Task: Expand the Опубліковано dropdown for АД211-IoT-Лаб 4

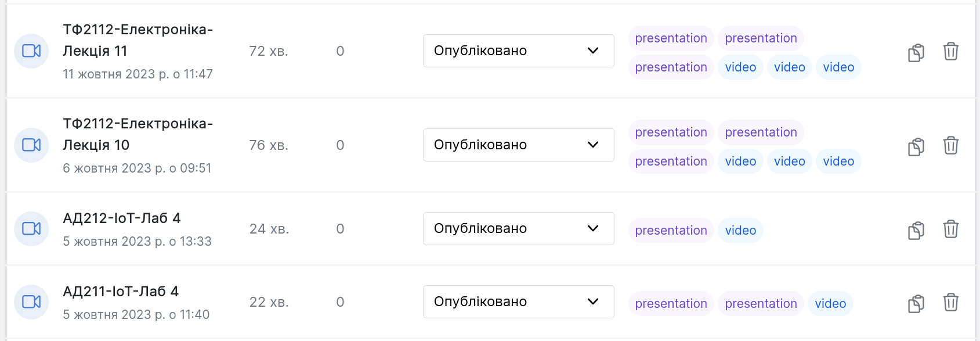Action: point(518,301)
